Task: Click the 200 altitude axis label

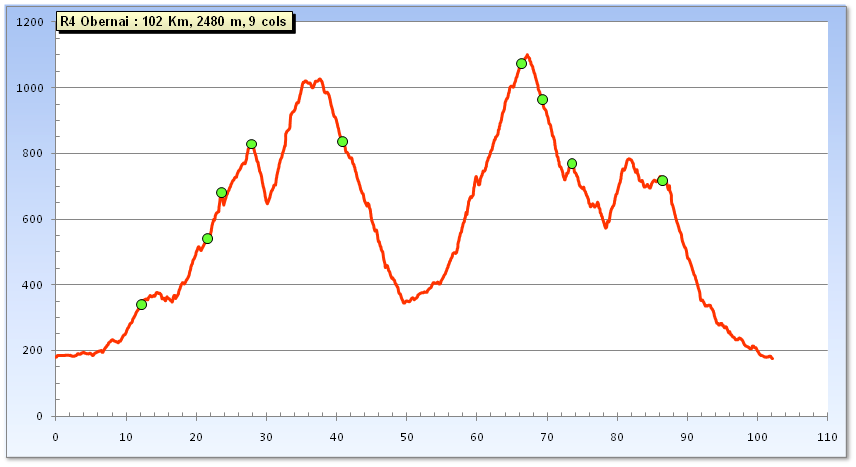Action: [32, 350]
